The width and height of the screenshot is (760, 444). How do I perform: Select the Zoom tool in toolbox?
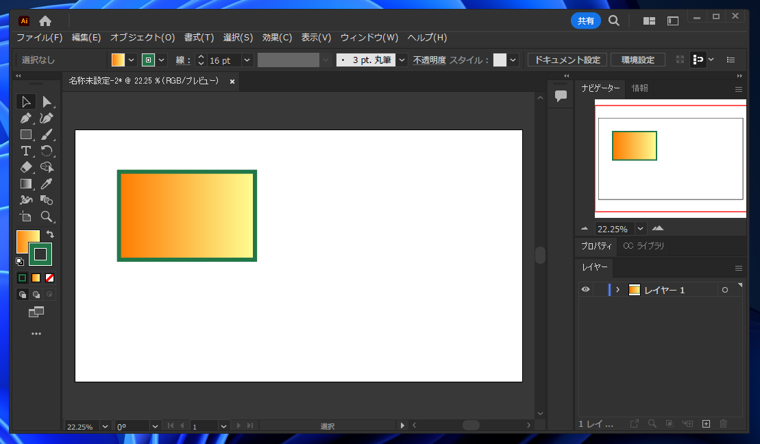47,217
